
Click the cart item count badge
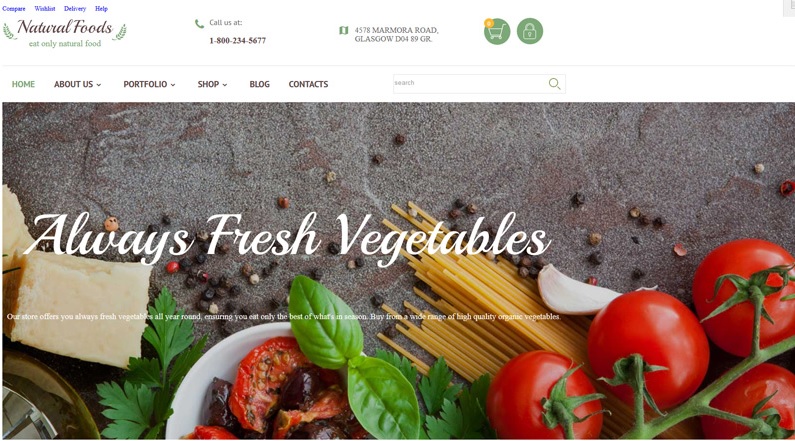click(489, 23)
